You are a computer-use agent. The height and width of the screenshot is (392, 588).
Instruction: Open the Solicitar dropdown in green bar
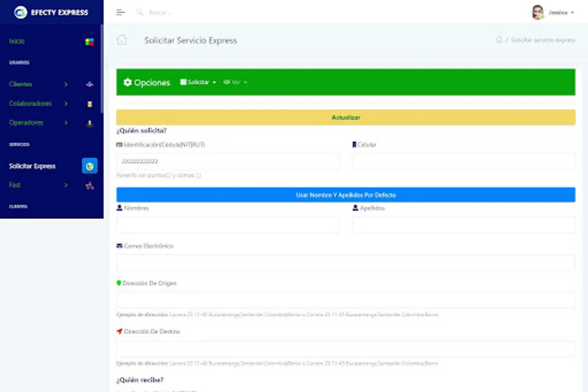(x=198, y=82)
